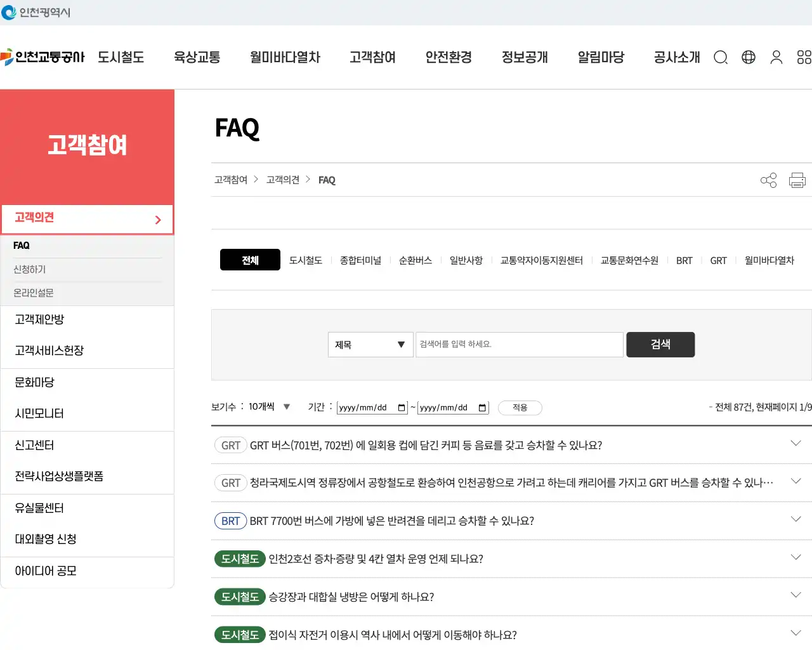Open the 정보공개 main menu
This screenshot has height=650, width=812.
coord(525,57)
